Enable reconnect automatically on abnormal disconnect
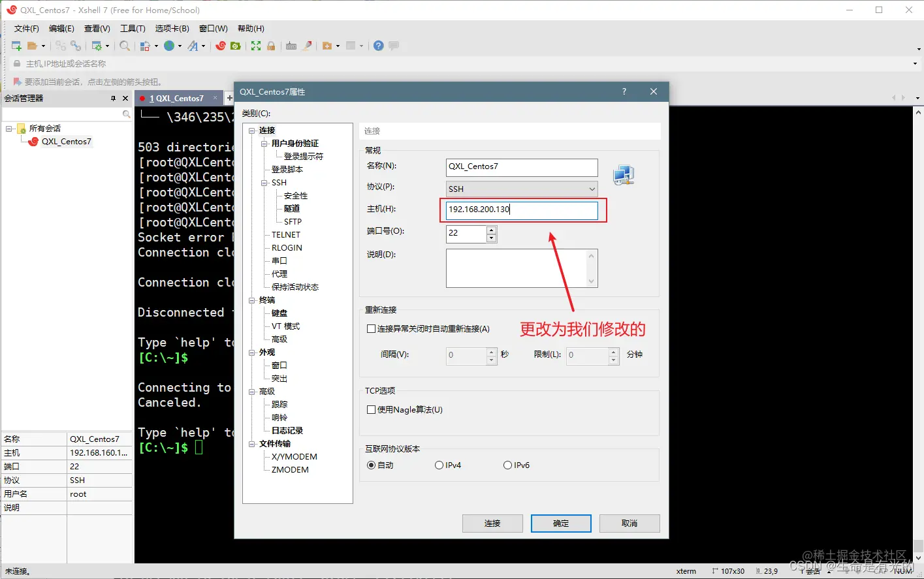924x579 pixels. tap(371, 328)
